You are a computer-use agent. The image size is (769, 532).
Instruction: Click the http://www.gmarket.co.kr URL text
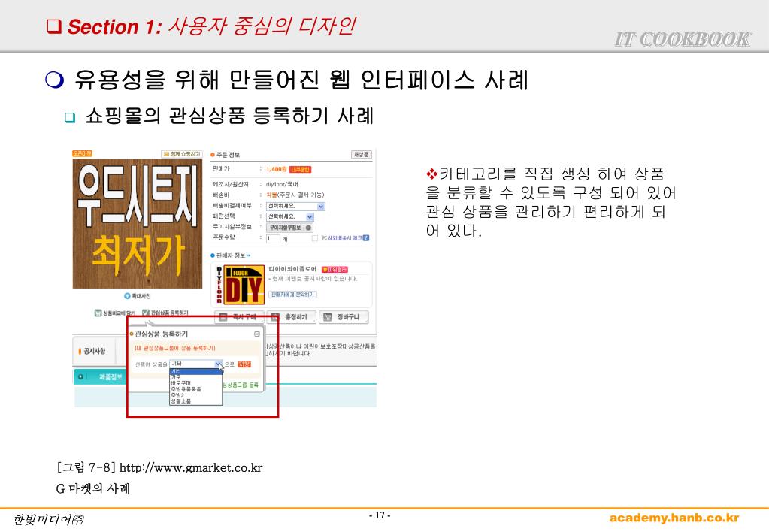(190, 468)
